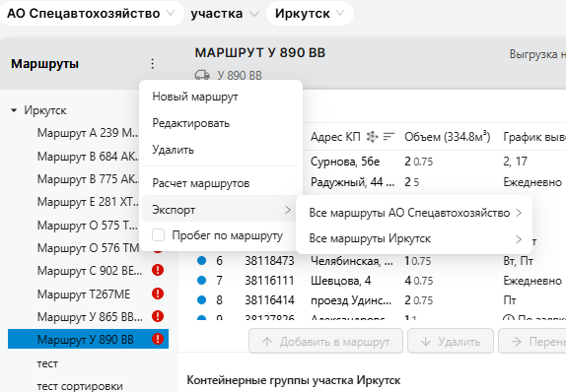566x392 pixels.
Task: Click the blue dot marker in row 6
Action: [x=202, y=260]
